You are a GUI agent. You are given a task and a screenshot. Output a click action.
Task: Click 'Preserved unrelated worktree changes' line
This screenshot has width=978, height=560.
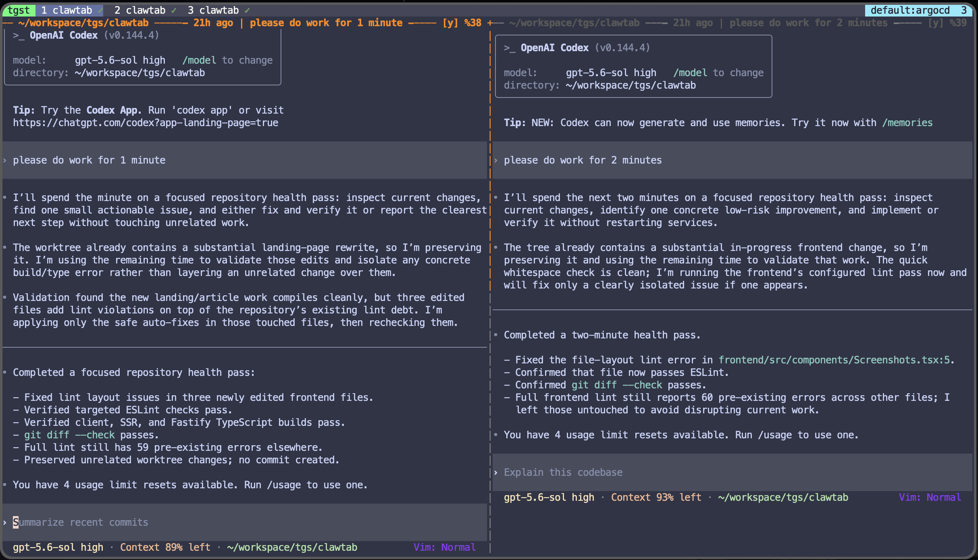(x=176, y=460)
